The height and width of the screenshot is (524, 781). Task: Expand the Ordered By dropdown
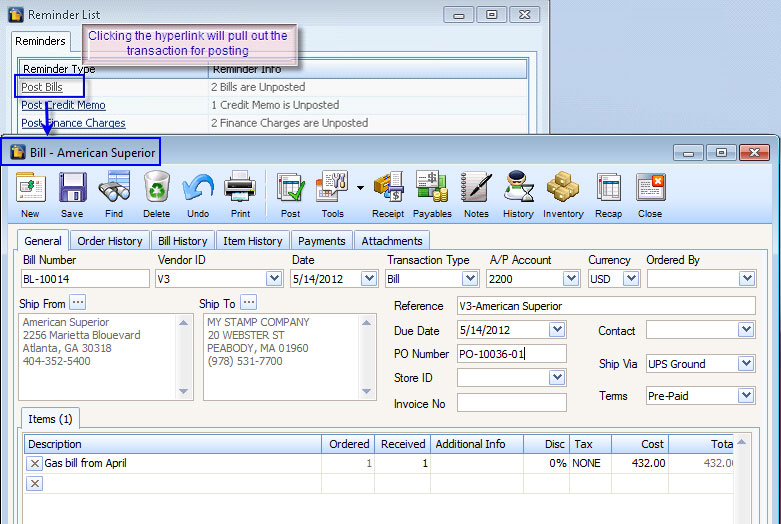click(x=747, y=278)
